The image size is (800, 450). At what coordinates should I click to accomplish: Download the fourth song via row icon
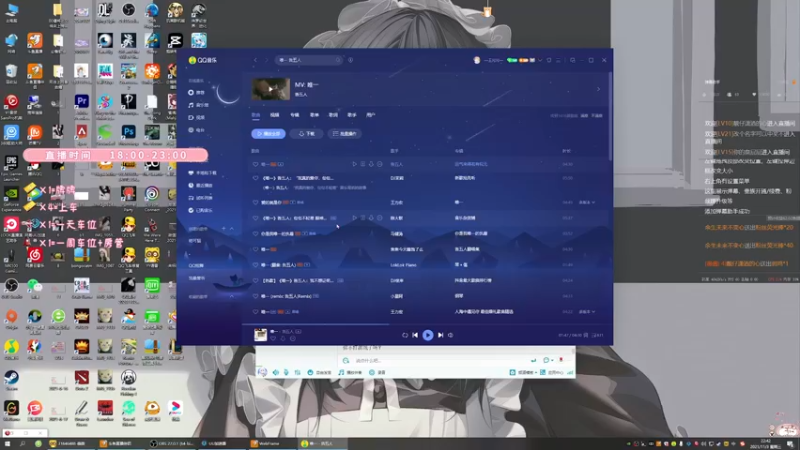371,218
